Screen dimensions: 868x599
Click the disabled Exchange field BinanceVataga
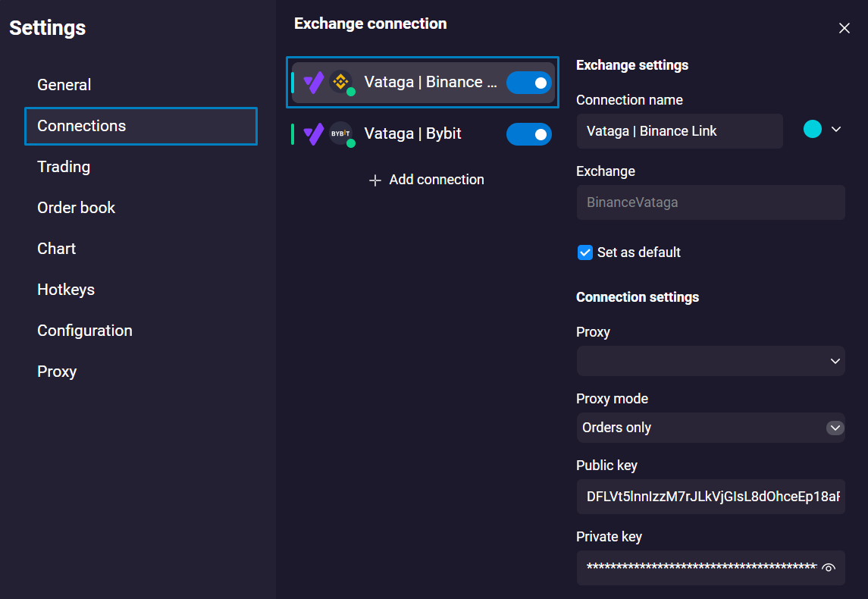pyautogui.click(x=711, y=202)
